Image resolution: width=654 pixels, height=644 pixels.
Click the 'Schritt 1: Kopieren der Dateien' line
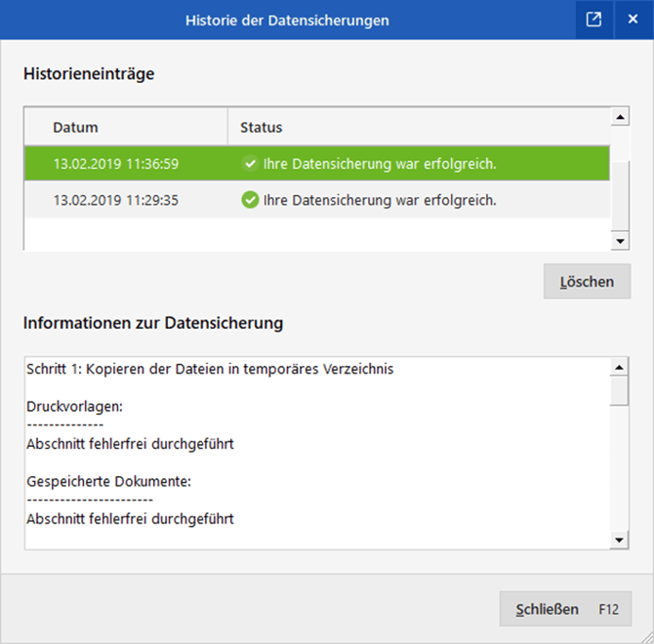[210, 369]
